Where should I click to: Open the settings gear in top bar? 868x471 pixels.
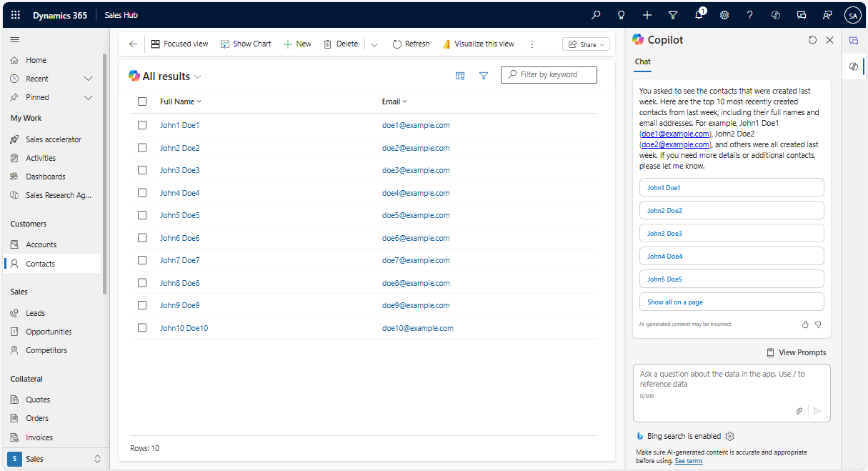tap(724, 15)
